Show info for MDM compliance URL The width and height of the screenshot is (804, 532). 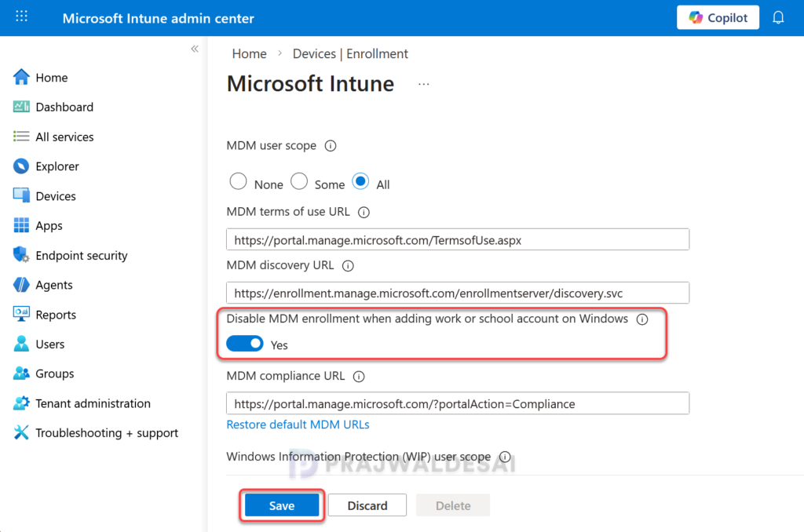click(359, 377)
